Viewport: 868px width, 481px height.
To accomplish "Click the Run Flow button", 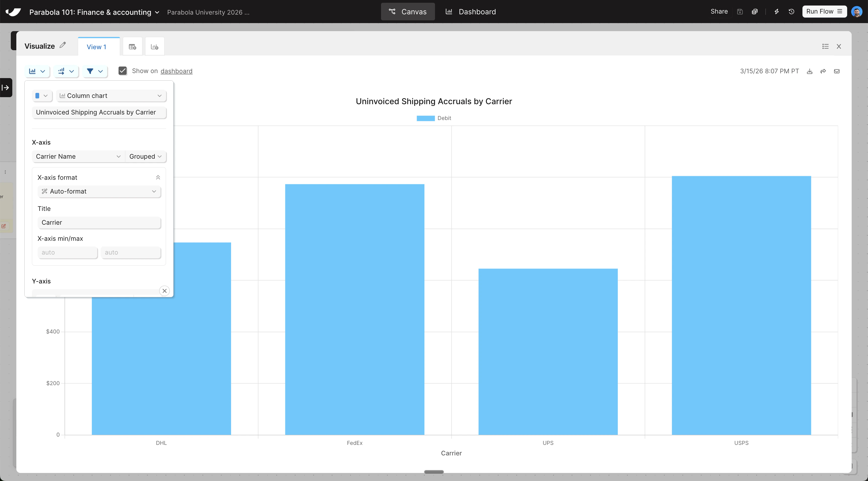I will pos(824,12).
